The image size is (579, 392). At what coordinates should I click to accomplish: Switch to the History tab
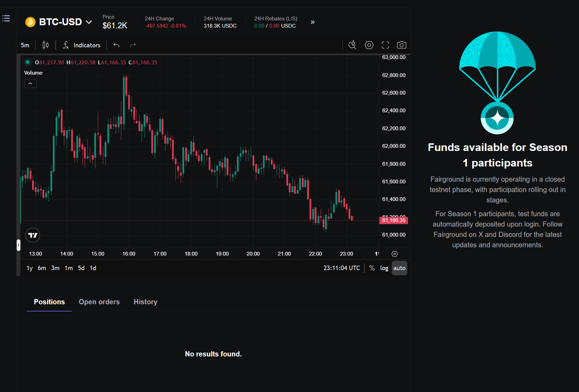coord(145,302)
